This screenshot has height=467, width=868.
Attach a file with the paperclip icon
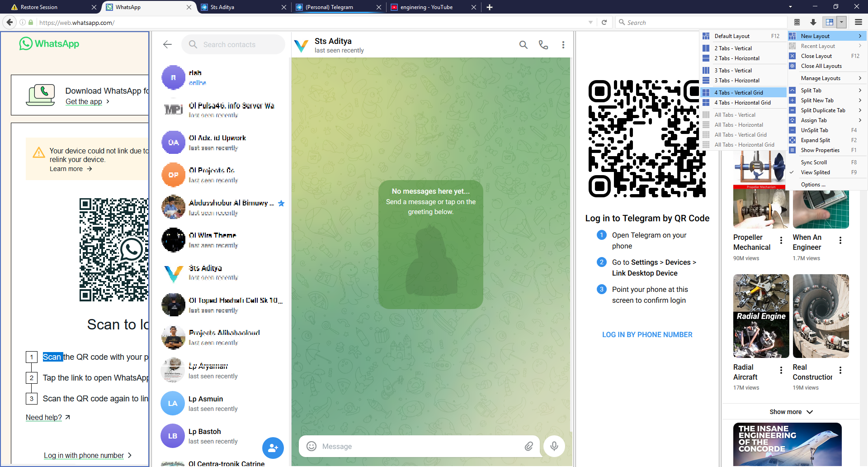[528, 446]
